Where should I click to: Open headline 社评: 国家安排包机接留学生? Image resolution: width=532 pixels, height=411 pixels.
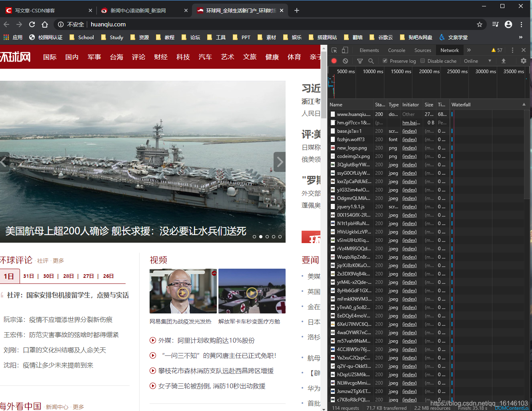[x=68, y=295]
